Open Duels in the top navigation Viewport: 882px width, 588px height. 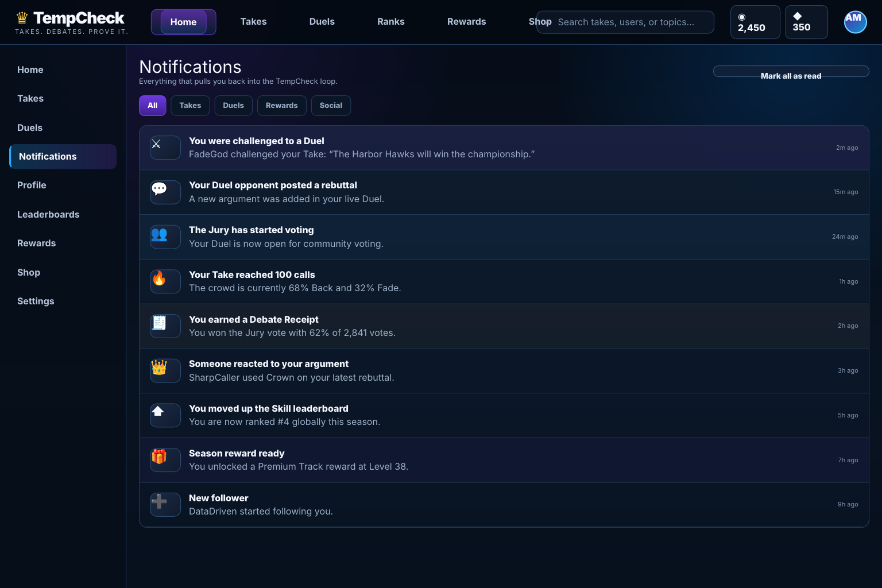322,22
